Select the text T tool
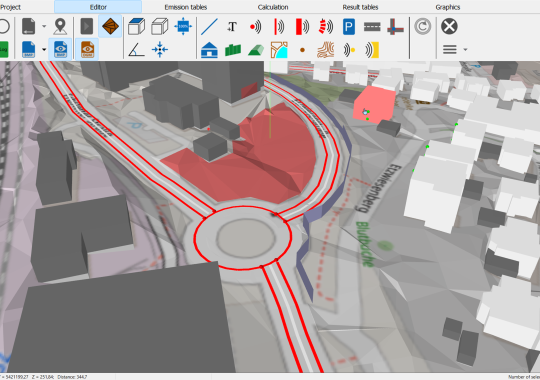 point(232,27)
